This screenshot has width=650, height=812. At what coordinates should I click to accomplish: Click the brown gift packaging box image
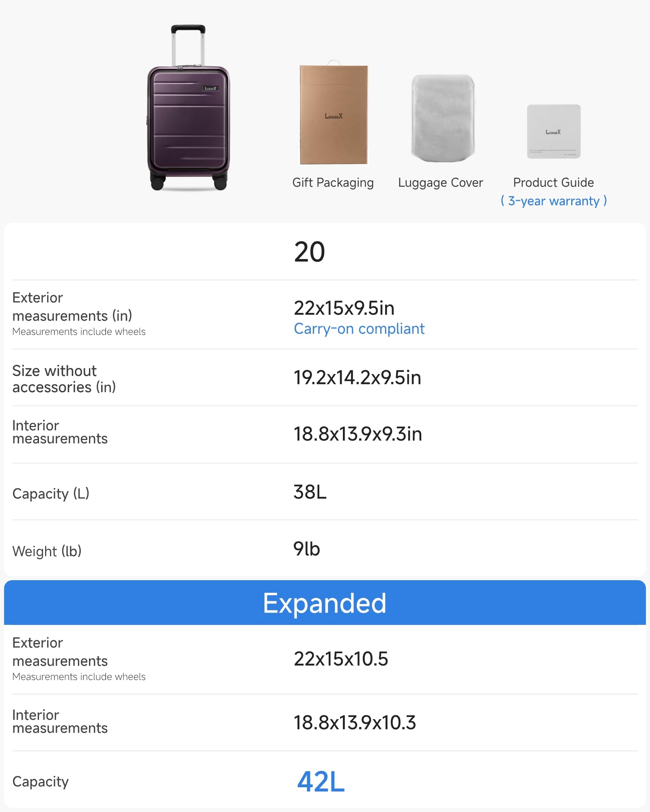[334, 114]
